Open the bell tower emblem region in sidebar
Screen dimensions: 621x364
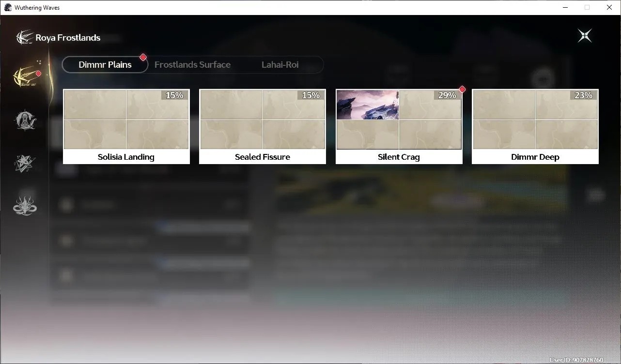point(25,120)
